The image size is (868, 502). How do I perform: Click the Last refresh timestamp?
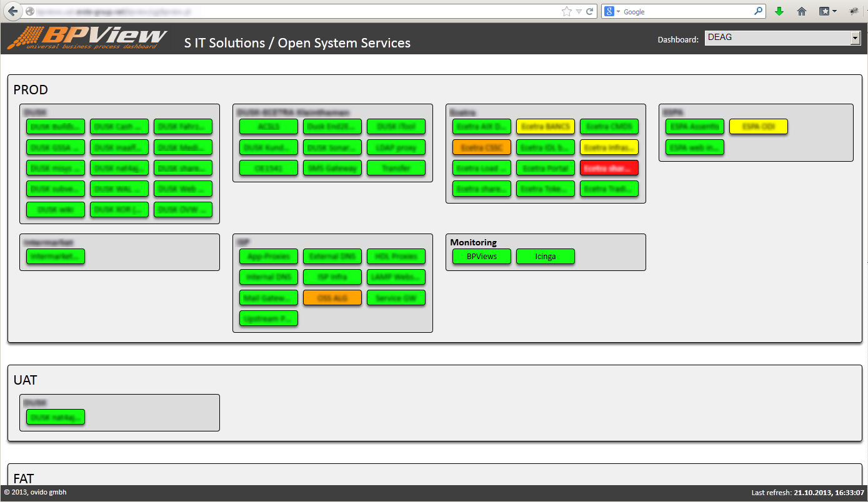[x=807, y=493]
